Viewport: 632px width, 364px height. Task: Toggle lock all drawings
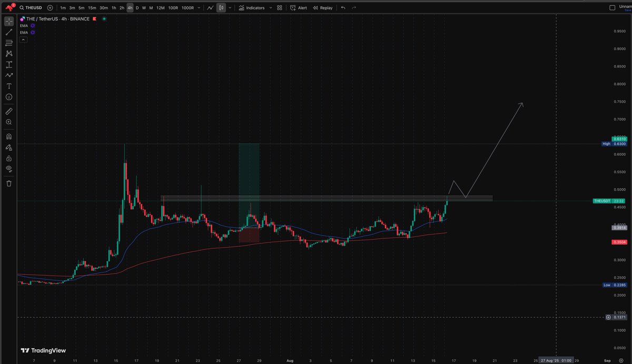tap(9, 158)
